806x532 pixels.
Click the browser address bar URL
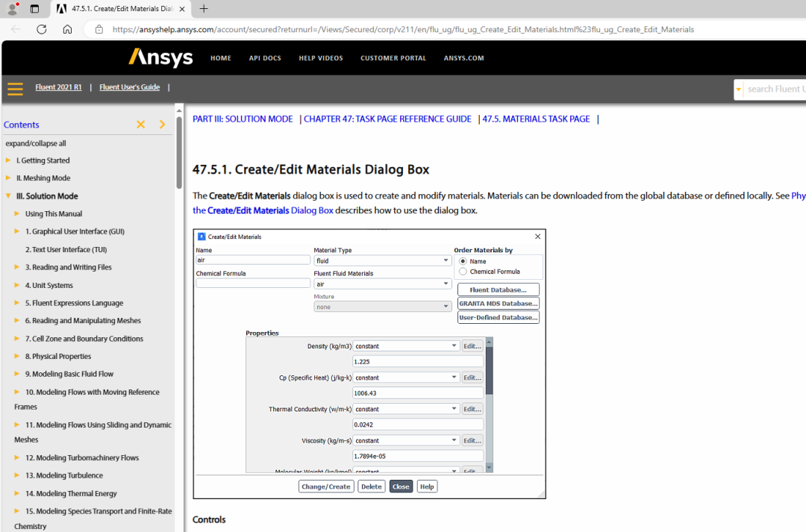tap(403, 29)
